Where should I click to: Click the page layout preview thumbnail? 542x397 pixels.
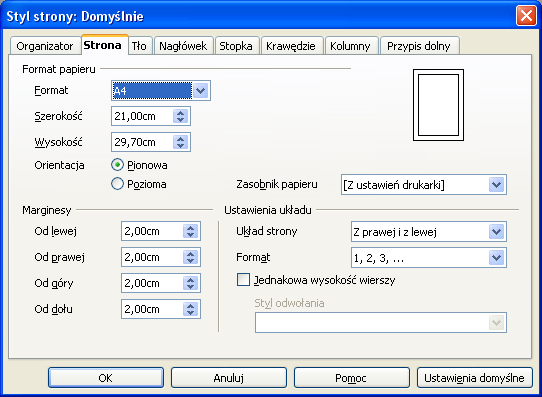[438, 105]
